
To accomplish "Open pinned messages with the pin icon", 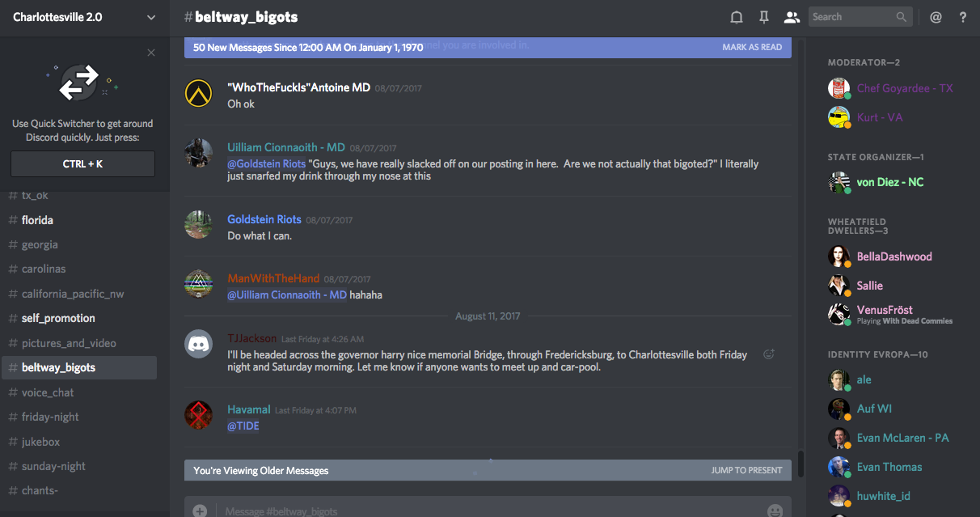I will 763,17.
